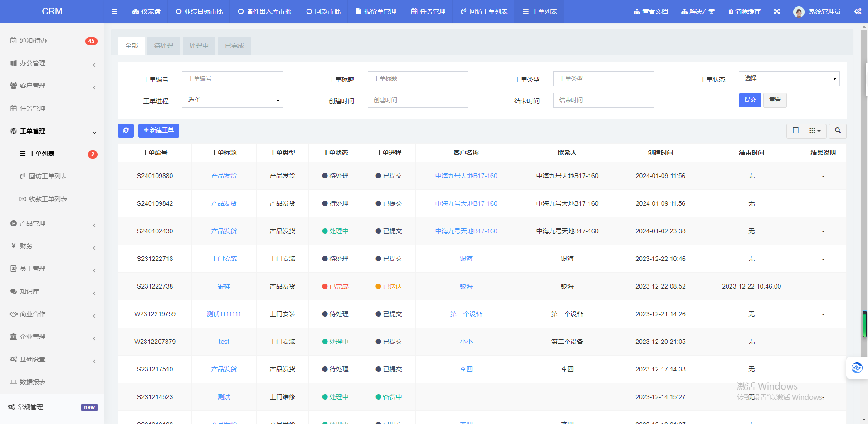Select 工单列表 sidebar sub-item
The image size is (868, 424).
tap(52, 154)
